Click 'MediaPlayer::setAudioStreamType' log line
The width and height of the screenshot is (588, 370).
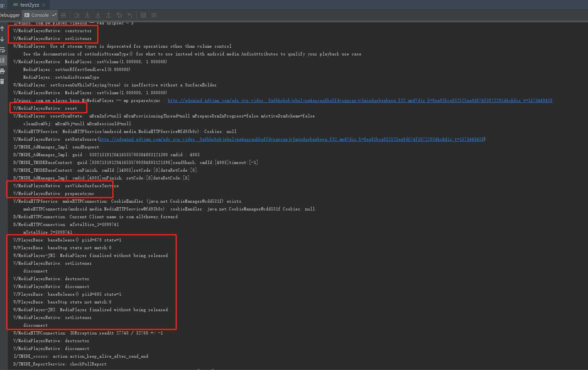point(61,77)
